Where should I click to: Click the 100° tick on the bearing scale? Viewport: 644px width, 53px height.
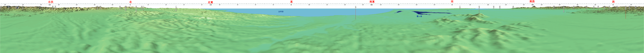309,4
